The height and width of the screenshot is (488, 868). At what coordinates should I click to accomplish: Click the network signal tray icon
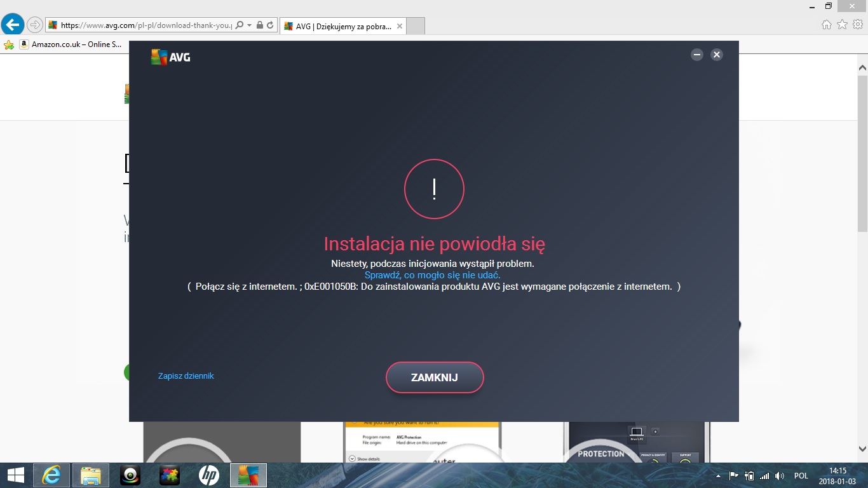pyautogui.click(x=764, y=476)
